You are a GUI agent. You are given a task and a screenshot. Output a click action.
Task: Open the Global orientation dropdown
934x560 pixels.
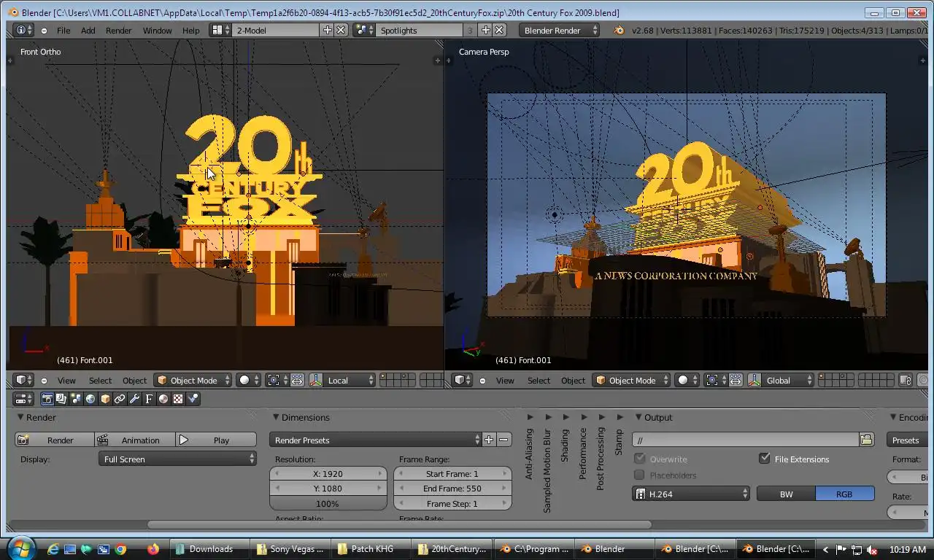787,380
